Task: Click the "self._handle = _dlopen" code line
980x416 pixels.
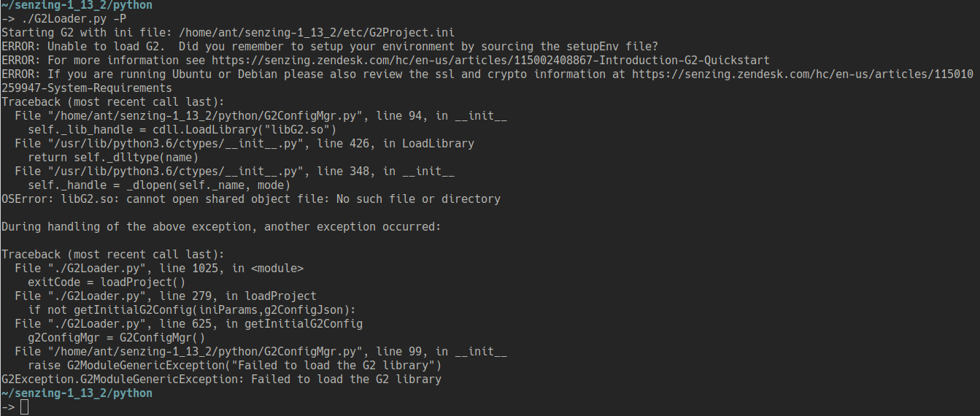Action: click(159, 185)
